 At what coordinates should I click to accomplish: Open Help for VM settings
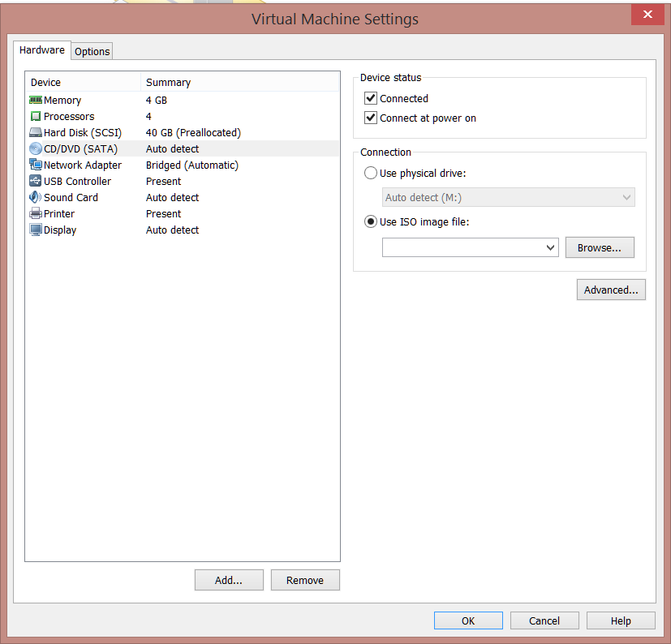click(x=621, y=620)
